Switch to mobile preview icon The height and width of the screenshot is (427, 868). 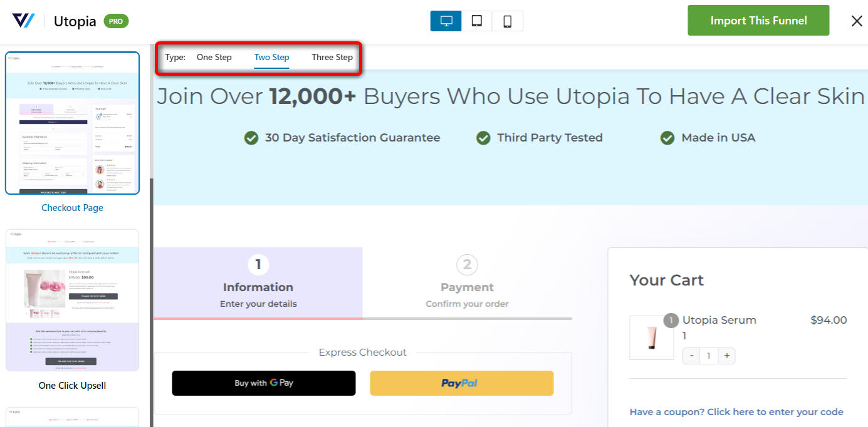(x=508, y=21)
